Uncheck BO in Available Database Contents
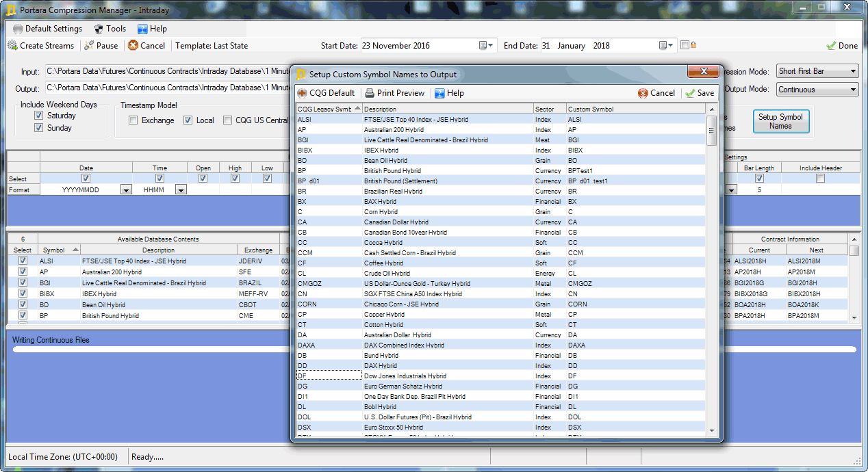This screenshot has width=868, height=472. tap(23, 304)
